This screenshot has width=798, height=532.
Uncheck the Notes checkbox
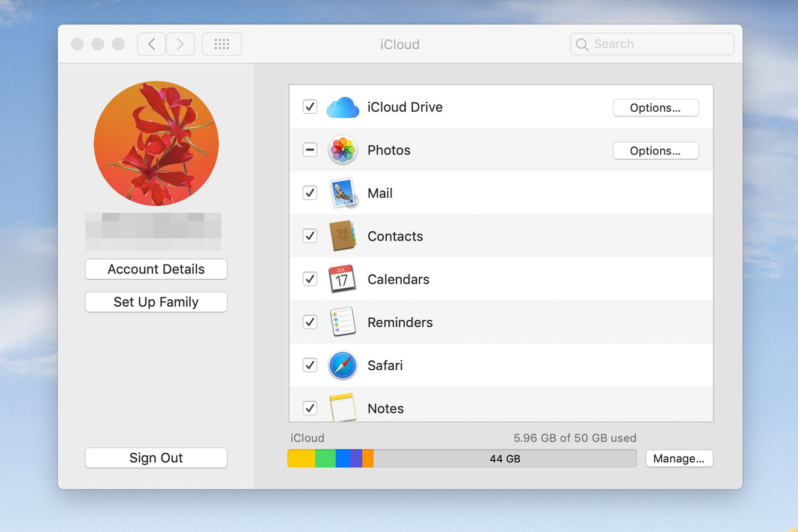pyautogui.click(x=310, y=408)
